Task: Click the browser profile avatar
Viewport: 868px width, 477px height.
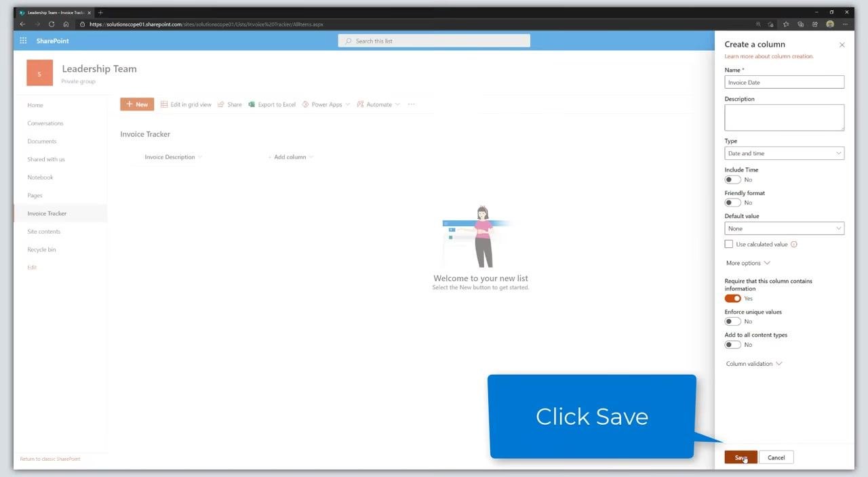Action: 830,24
